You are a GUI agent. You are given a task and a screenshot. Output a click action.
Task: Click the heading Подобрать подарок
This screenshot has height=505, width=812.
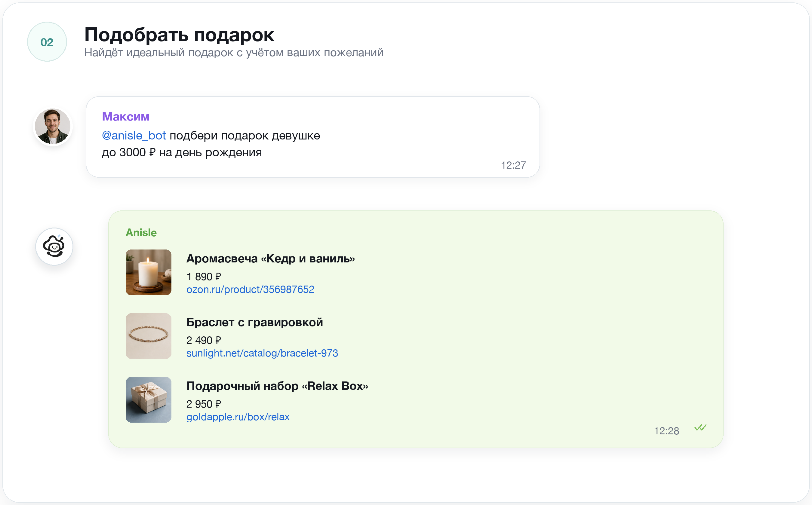[x=179, y=35]
